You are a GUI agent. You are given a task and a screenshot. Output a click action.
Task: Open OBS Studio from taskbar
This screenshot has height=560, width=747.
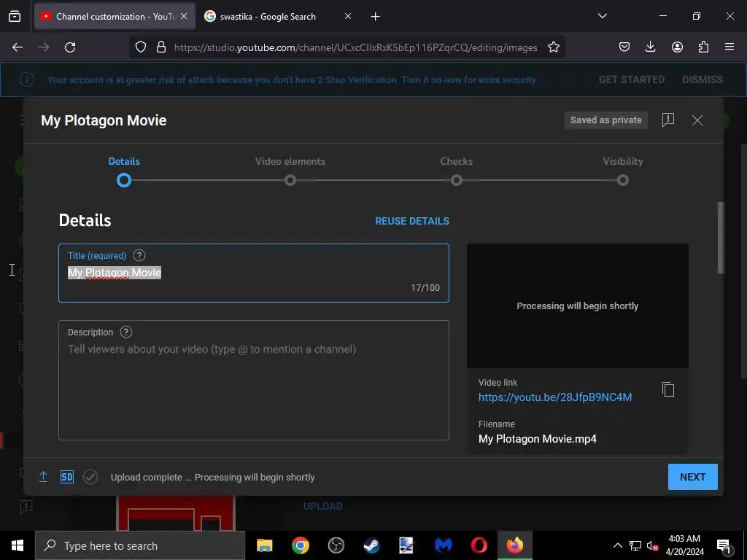point(336,545)
